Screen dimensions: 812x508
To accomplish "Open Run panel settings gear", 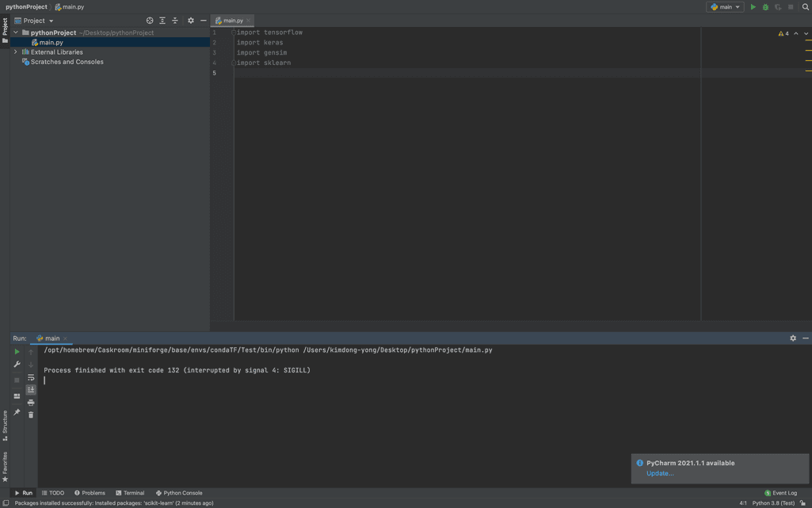I will click(793, 338).
